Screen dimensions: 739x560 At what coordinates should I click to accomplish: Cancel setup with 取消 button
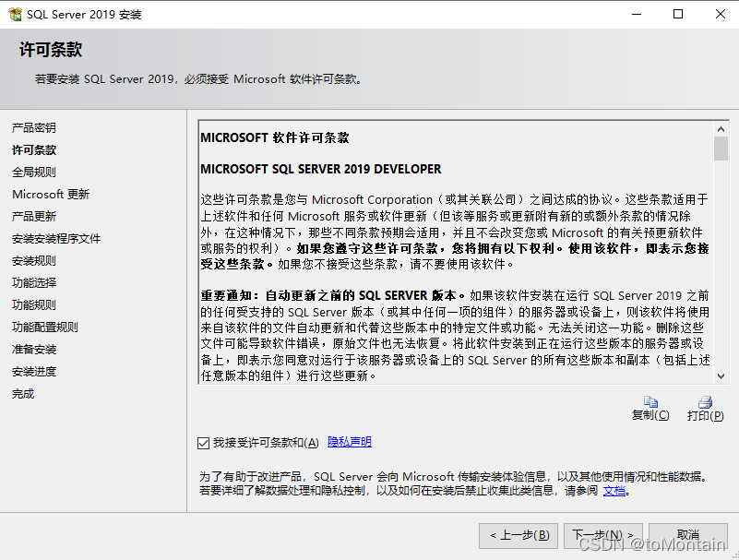[688, 535]
